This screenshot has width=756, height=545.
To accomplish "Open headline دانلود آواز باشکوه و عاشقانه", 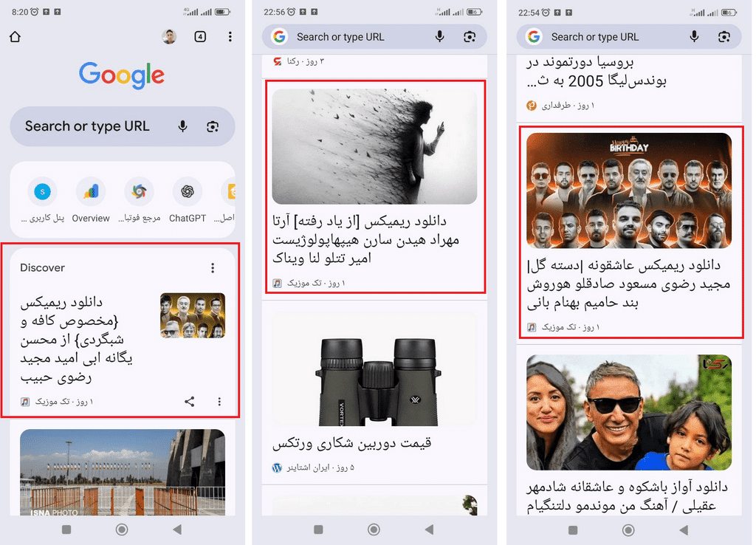I will tap(628, 496).
